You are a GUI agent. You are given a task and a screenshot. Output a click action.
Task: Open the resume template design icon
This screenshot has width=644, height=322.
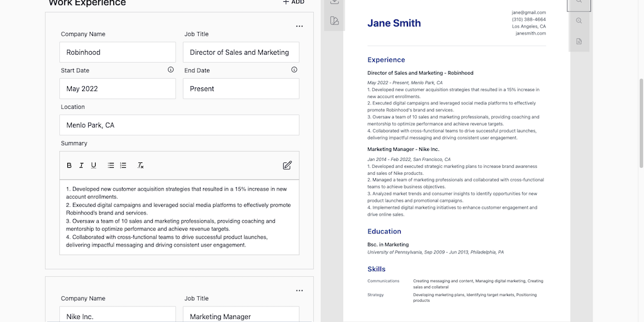click(335, 21)
